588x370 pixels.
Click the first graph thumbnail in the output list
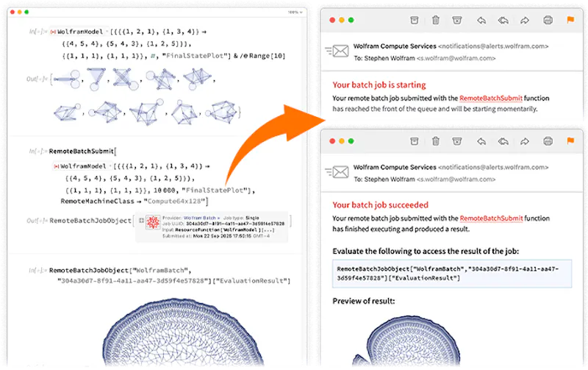pyautogui.click(x=68, y=79)
